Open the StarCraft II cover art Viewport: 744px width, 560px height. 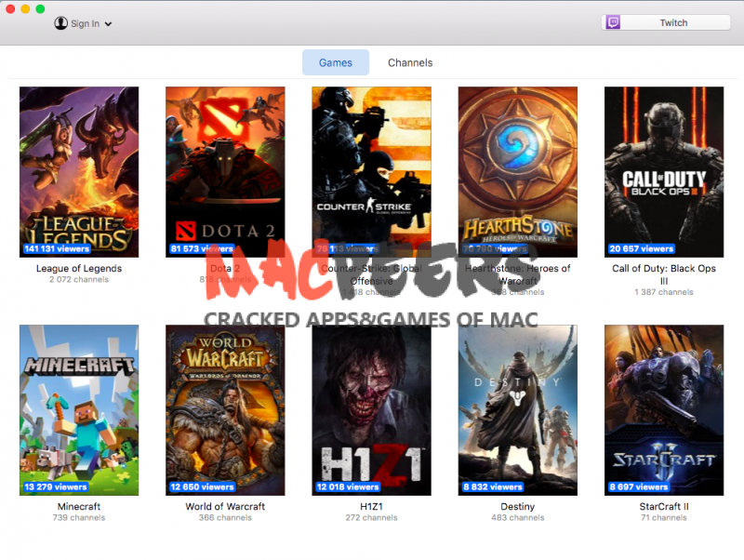click(x=664, y=410)
